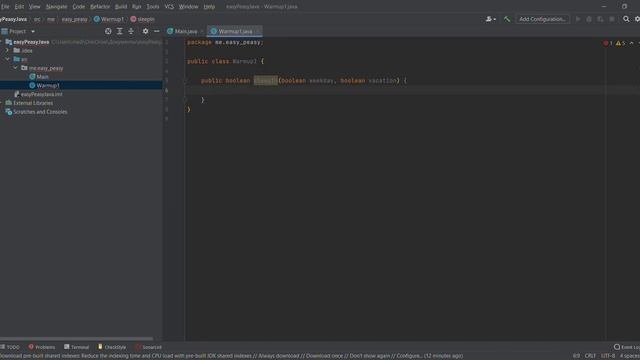Open the Refactor menu
Image resolution: width=640 pixels, height=360 pixels.
click(100, 7)
